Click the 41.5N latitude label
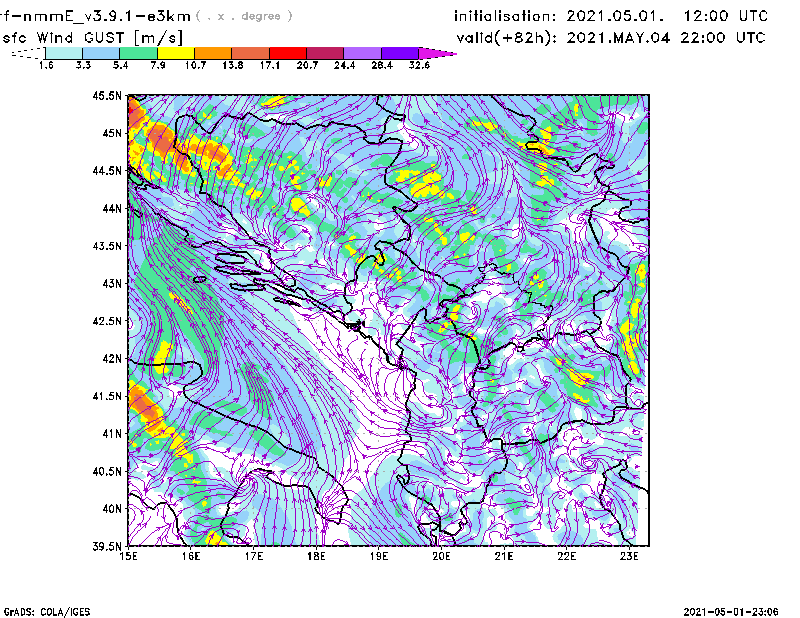The height and width of the screenshot is (618, 800). click(x=107, y=396)
